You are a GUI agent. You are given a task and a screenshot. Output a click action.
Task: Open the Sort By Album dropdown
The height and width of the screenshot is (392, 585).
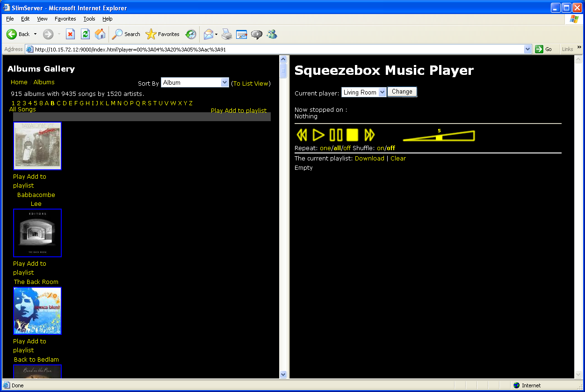click(224, 83)
